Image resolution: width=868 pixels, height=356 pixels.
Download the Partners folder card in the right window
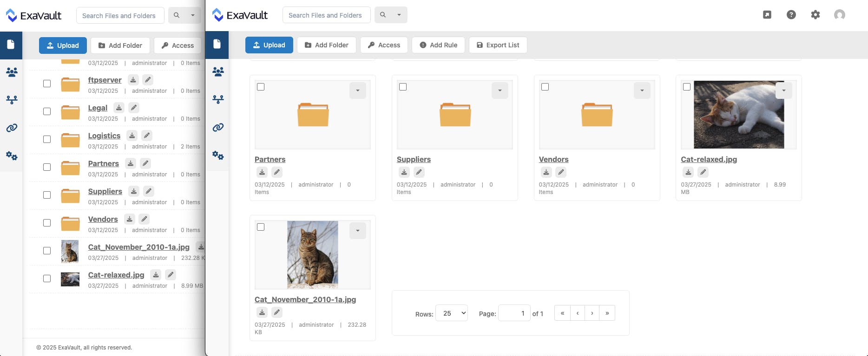[x=262, y=172]
